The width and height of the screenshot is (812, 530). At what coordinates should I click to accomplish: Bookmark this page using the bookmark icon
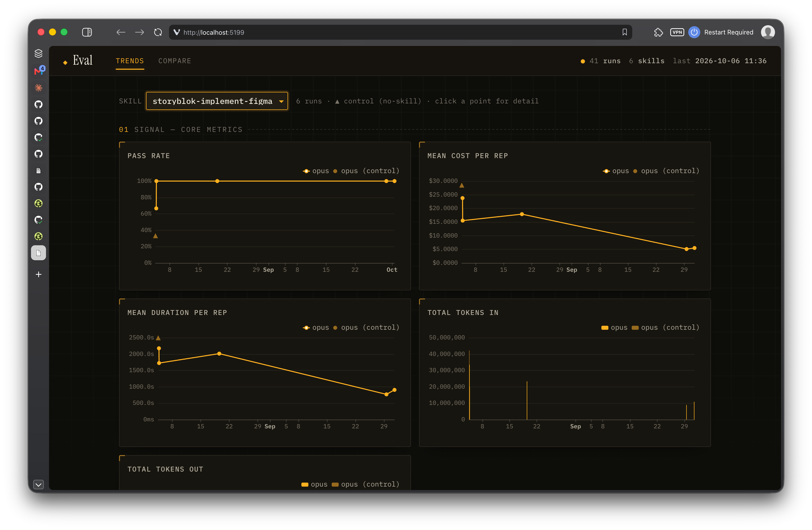pyautogui.click(x=624, y=32)
